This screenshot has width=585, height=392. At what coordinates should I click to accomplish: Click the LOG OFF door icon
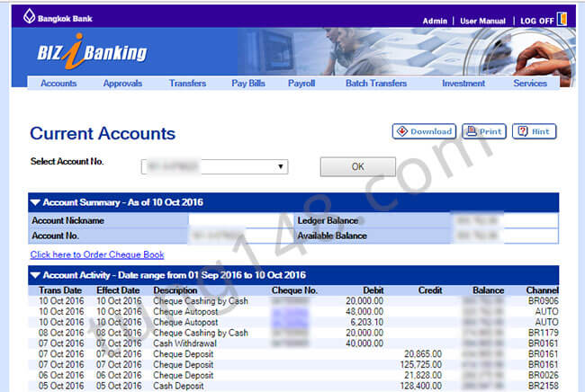pyautogui.click(x=562, y=19)
